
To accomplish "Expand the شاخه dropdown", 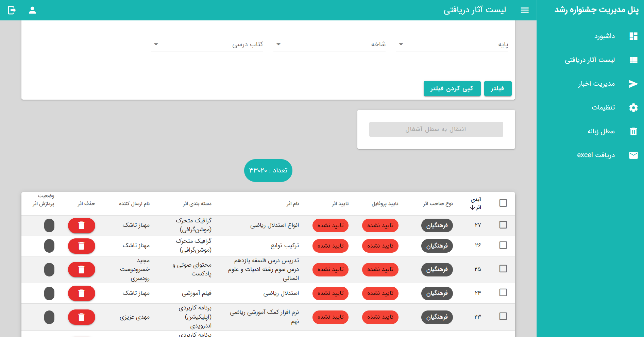I will [x=329, y=45].
